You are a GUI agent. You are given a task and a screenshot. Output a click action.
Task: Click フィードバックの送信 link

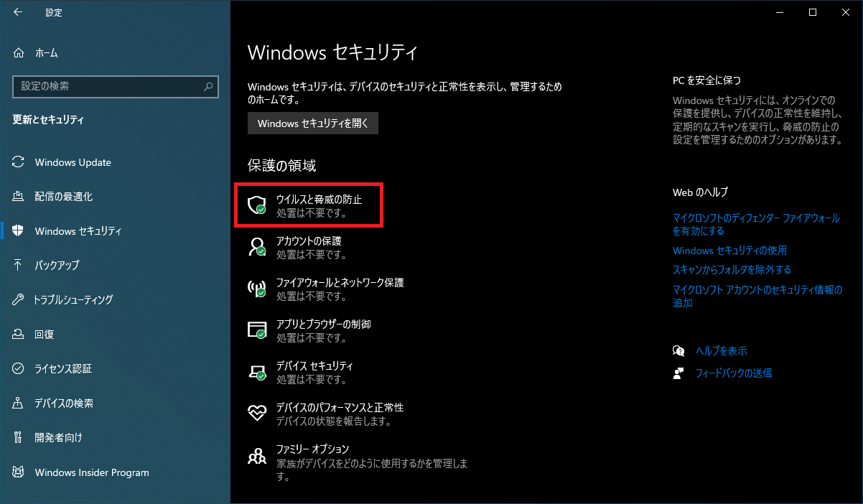click(734, 373)
